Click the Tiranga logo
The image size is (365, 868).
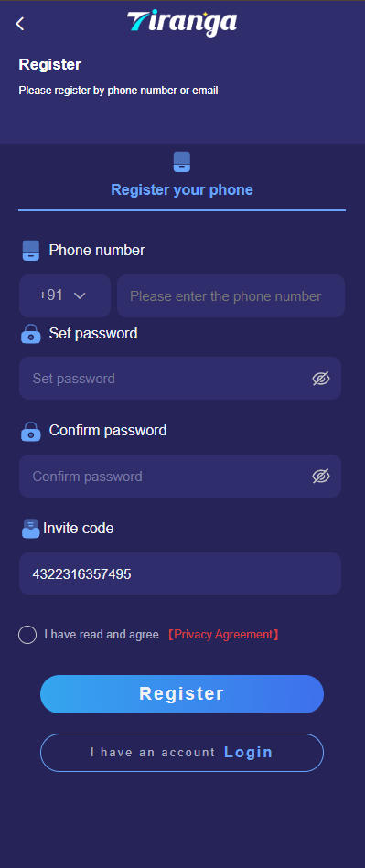(x=182, y=23)
